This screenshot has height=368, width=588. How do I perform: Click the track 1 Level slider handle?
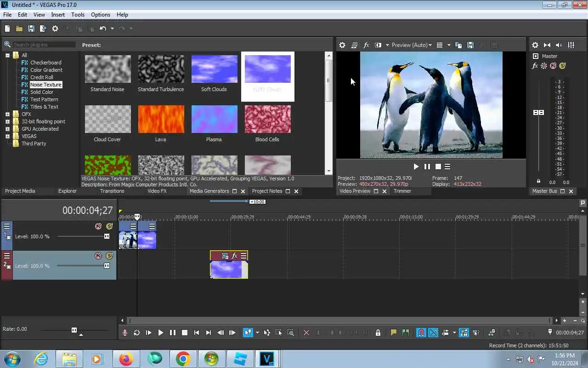coord(107,236)
